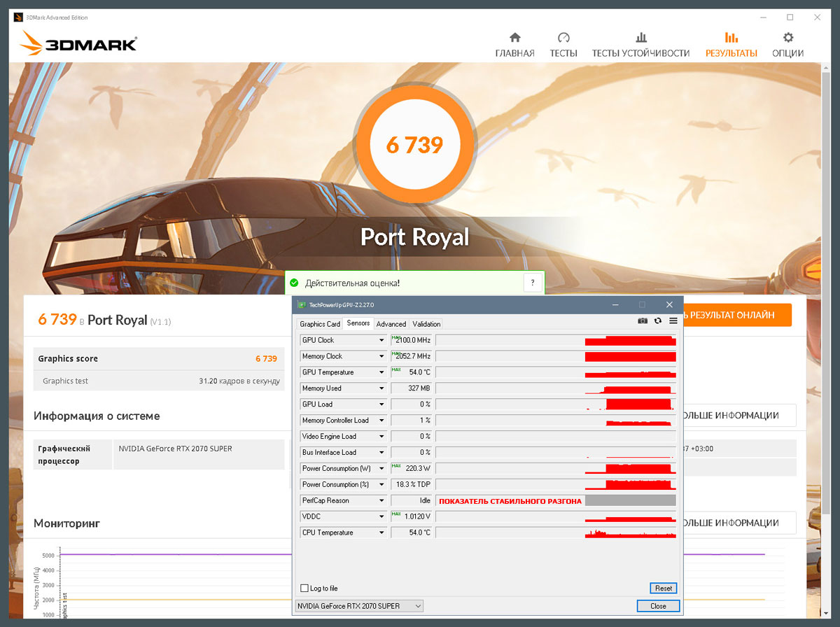Open the VDDC sensor dropdown
Screen dimensions: 840x627
pos(381,516)
